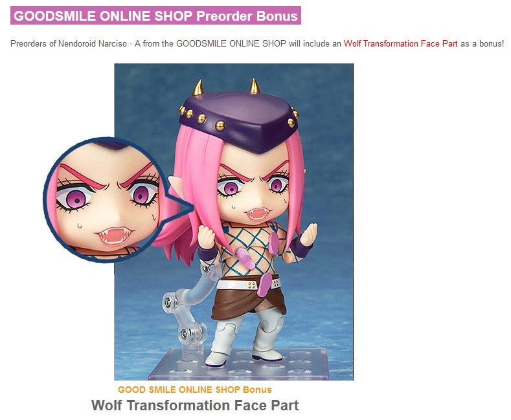Click the GOODSMILE ONLINE SHOP Preorder Bonus banner

click(x=155, y=16)
